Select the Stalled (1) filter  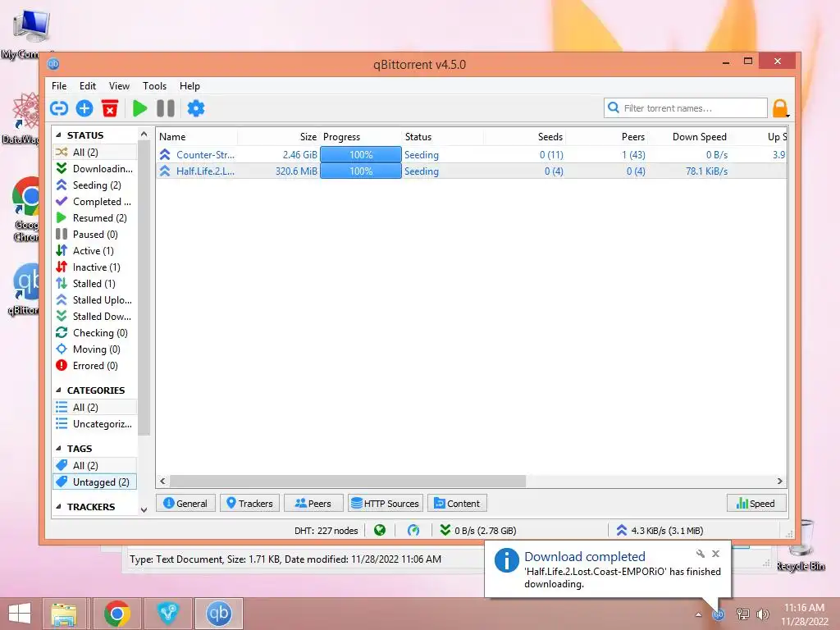[95, 283]
